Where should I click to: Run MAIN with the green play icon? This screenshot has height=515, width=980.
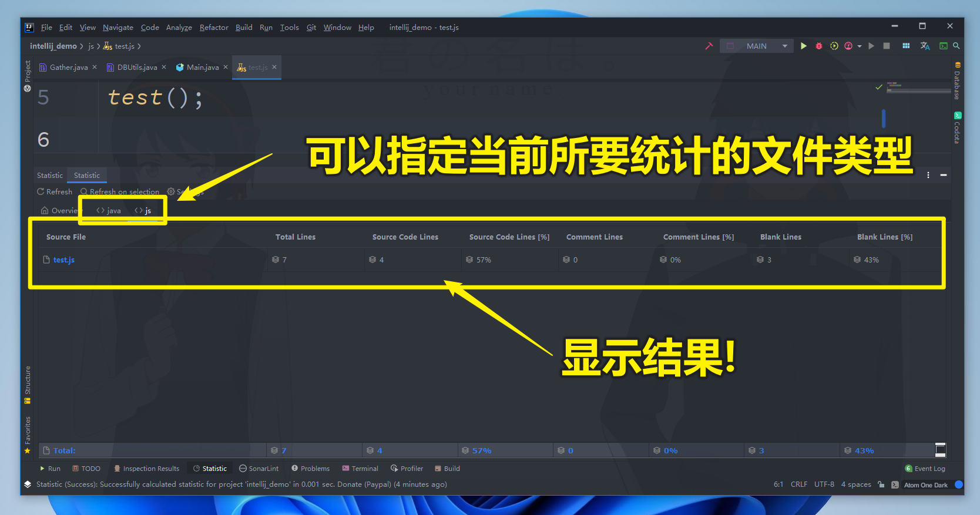tap(803, 46)
